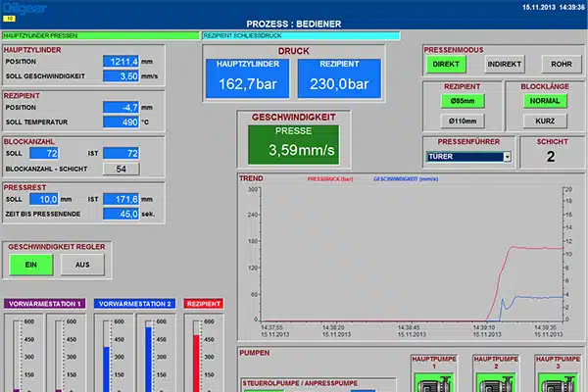Click the taller blue Vorwärmestation 2 gauge
The height and width of the screenshot is (392, 588).
(x=149, y=360)
